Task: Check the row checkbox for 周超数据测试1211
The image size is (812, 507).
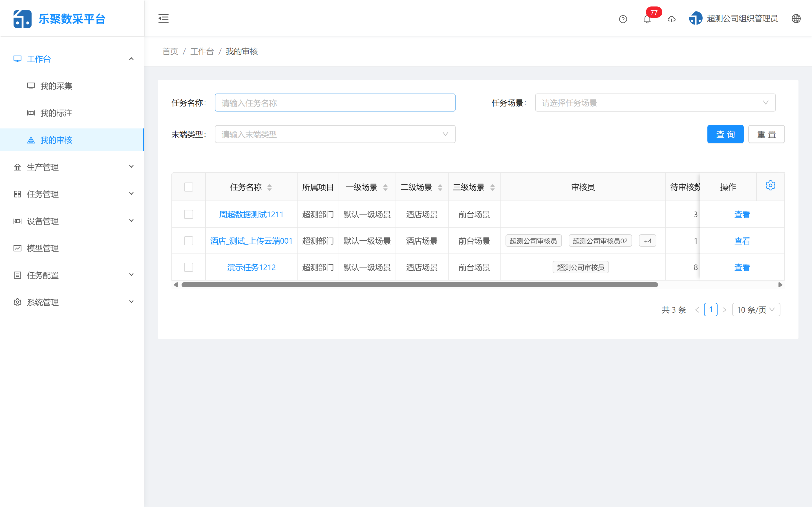Action: pos(188,214)
